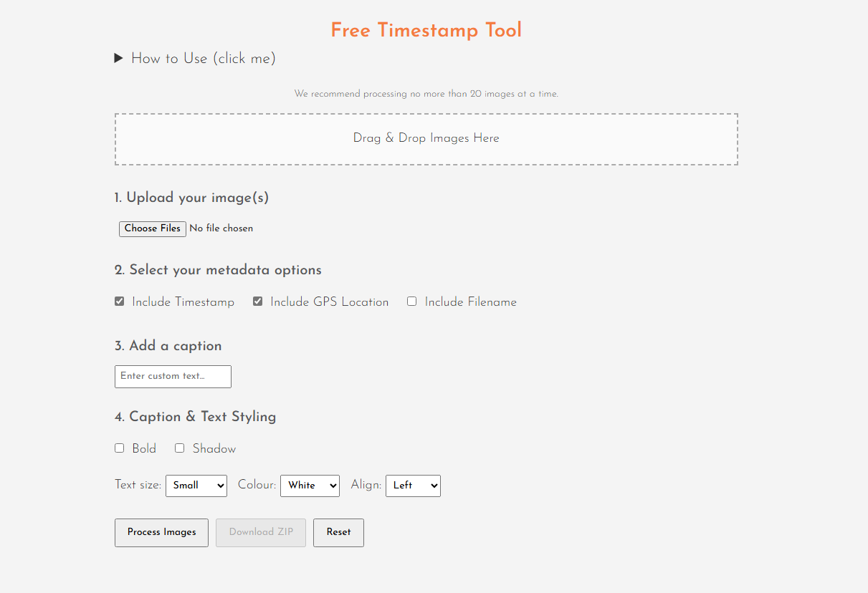Turn on the Shadow checkbox
Screen dimensions: 868x593
point(180,448)
